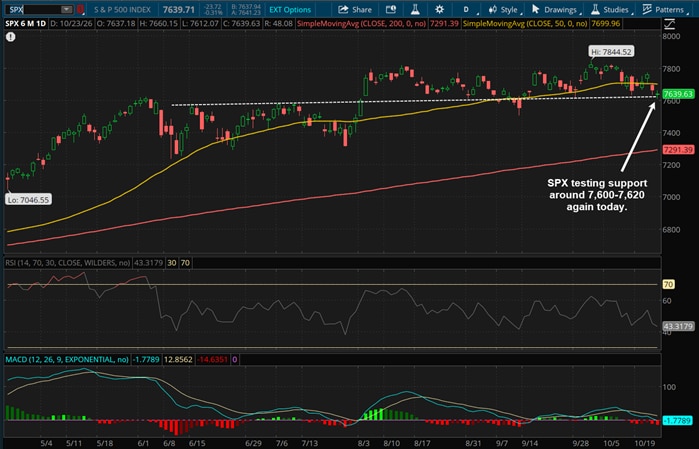Click the price axis scale icon

(670, 24)
